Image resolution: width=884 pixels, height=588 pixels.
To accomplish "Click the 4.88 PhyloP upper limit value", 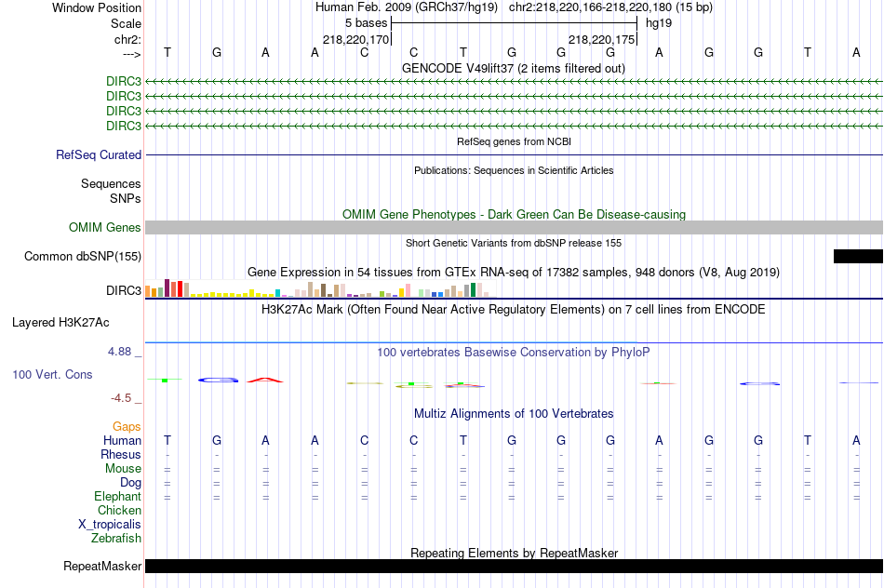I will (x=119, y=352).
